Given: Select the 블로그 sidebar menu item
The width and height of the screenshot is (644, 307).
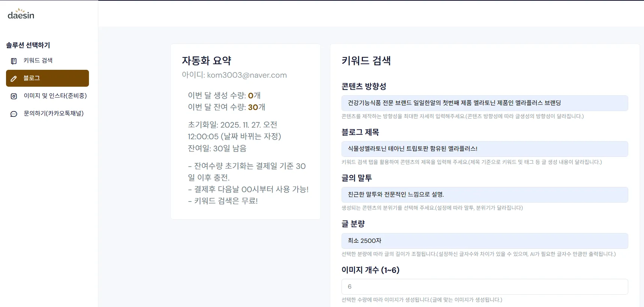Looking at the screenshot, I should tap(47, 78).
